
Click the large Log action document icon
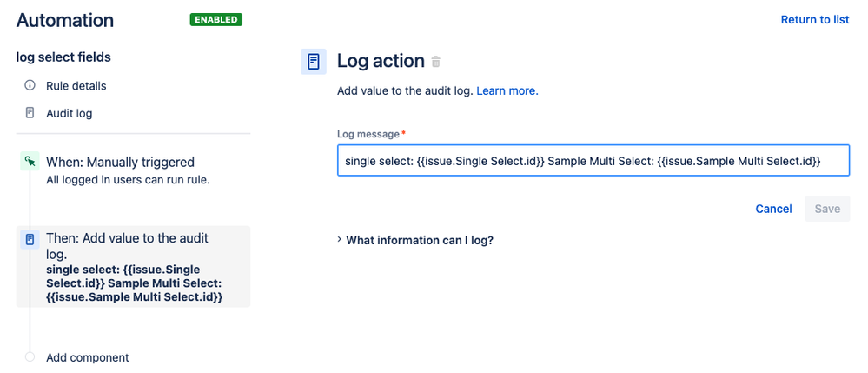314,61
